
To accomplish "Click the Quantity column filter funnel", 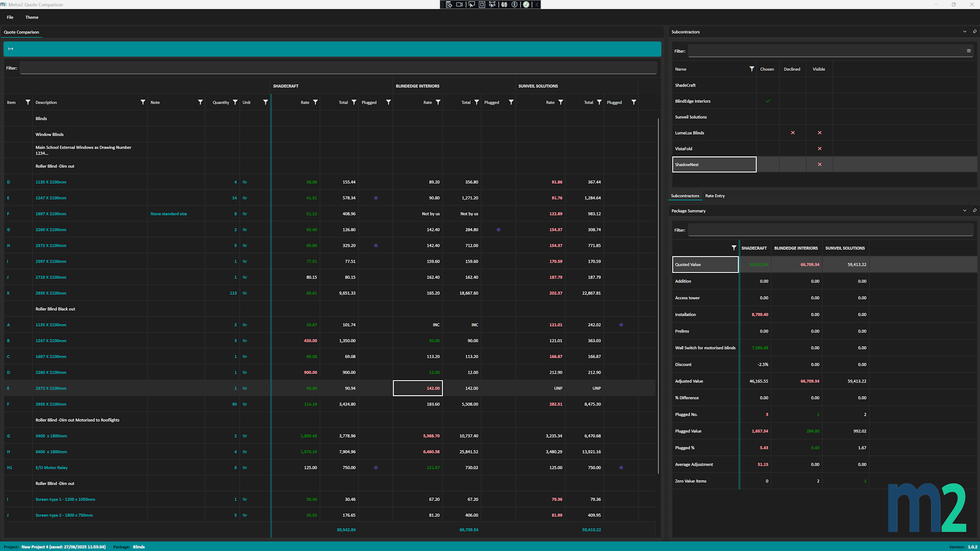I will click(235, 103).
